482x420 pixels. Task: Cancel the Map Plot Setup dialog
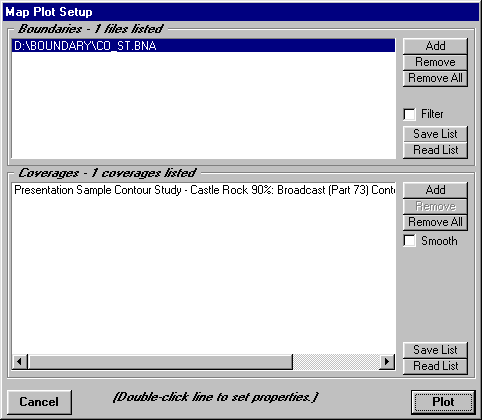[x=39, y=402]
